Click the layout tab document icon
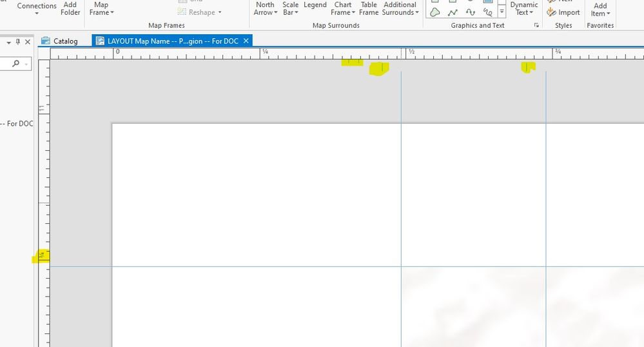The width and height of the screenshot is (644, 347). pos(100,41)
